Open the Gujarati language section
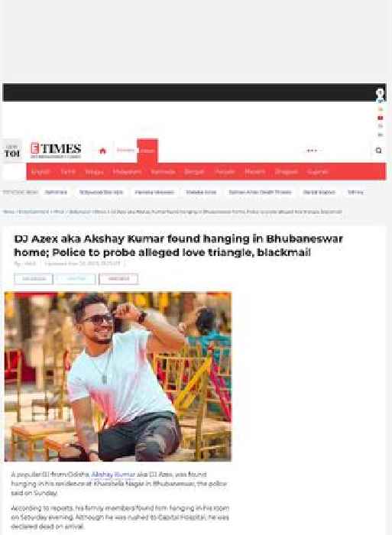This screenshot has height=535, width=392. [318, 172]
